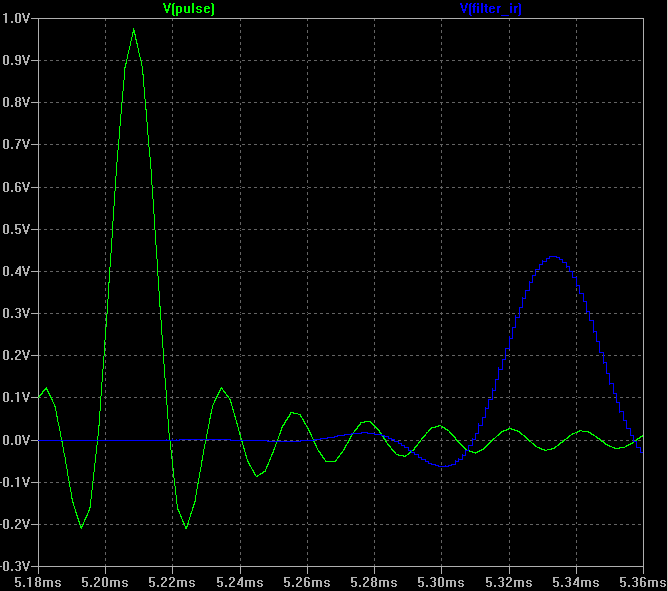Click the 5.36ms time axis label
Screen dimensions: 668x591
pyautogui.click(x=643, y=582)
